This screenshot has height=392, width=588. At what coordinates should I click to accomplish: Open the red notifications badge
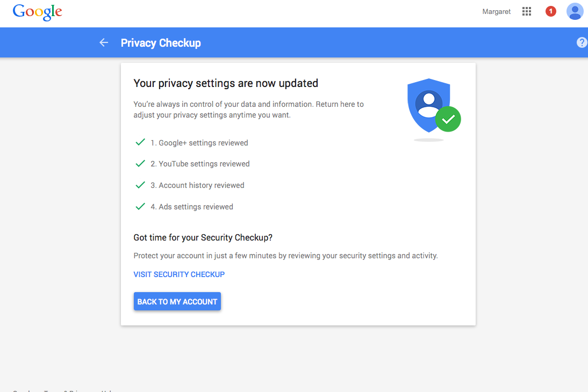pyautogui.click(x=550, y=11)
